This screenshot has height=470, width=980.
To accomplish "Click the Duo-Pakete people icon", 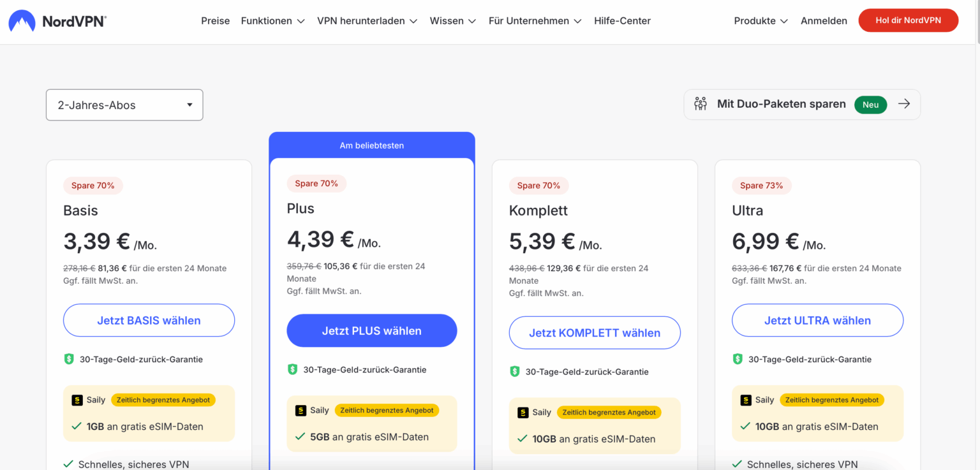I will (701, 104).
